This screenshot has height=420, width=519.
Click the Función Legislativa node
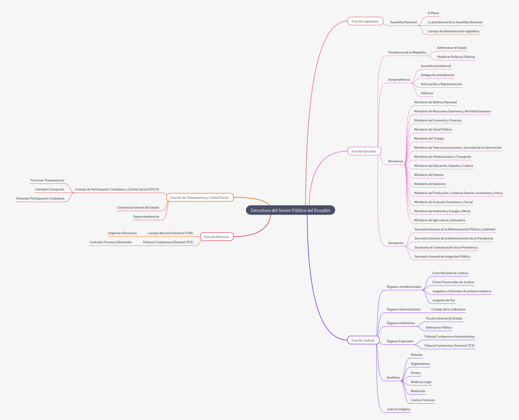pyautogui.click(x=365, y=21)
